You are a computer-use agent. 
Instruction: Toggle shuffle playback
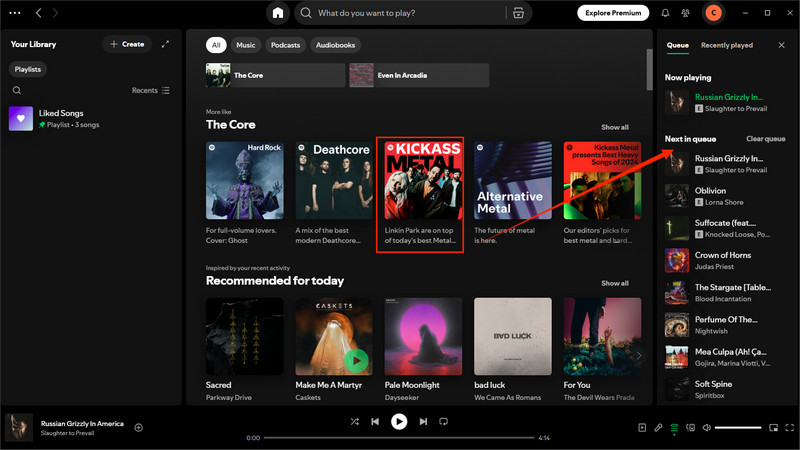355,421
